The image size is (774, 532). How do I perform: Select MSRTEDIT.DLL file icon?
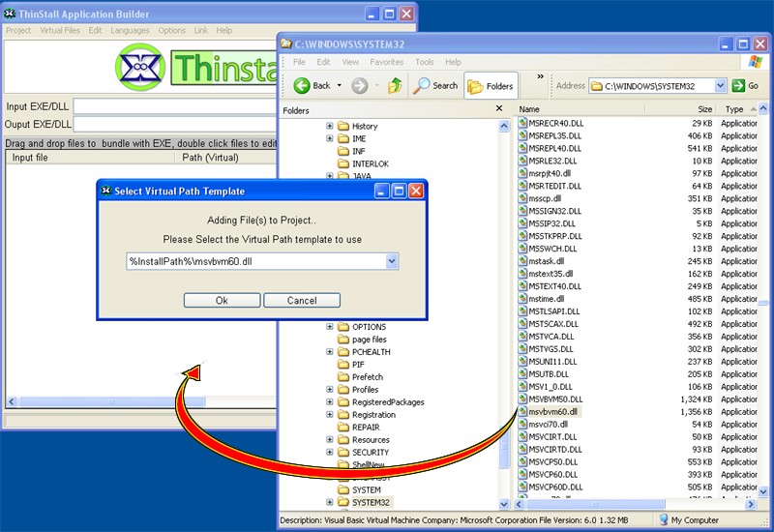(522, 186)
